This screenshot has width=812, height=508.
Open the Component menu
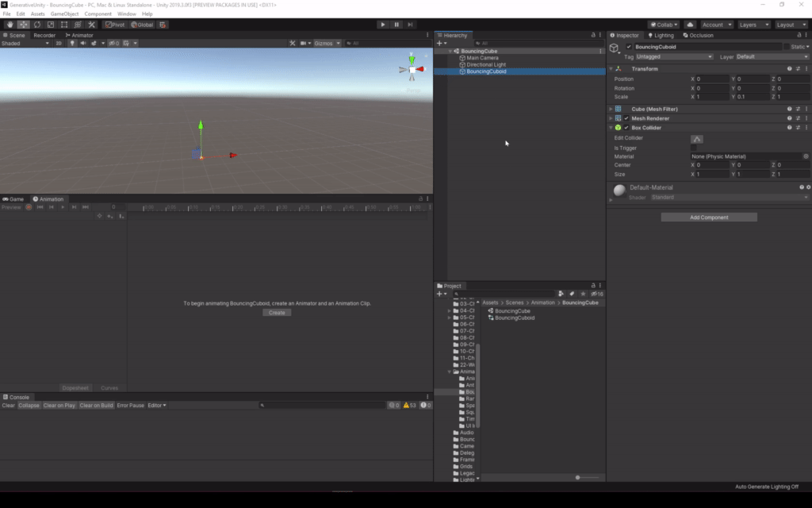(98, 14)
